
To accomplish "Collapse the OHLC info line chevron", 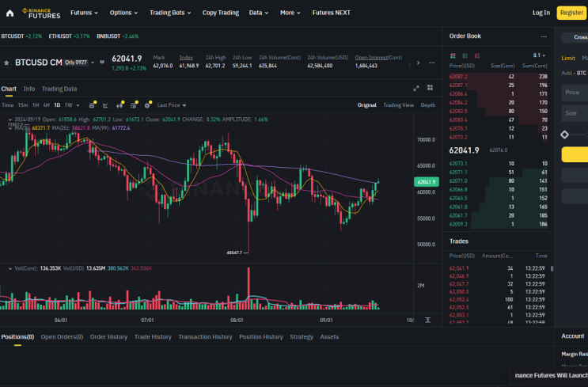I will (x=10, y=120).
